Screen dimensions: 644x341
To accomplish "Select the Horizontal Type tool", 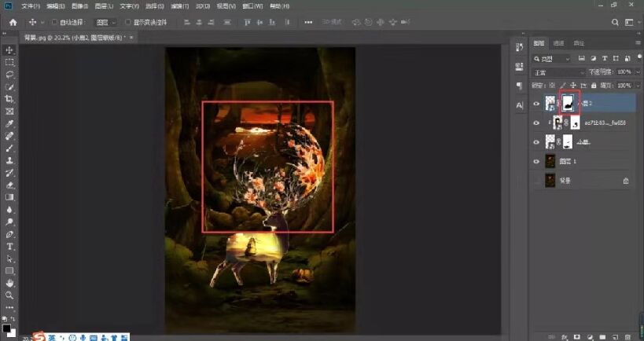I will coord(9,247).
